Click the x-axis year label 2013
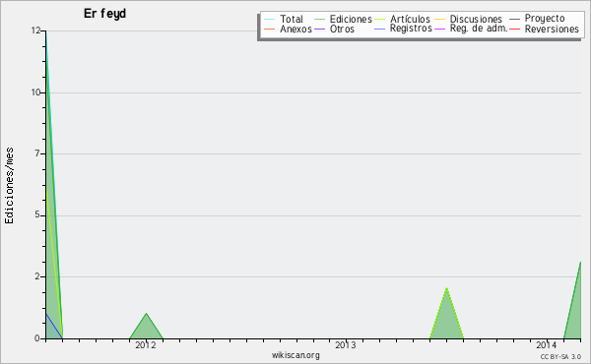Screen dimensions: 591x364 346,345
